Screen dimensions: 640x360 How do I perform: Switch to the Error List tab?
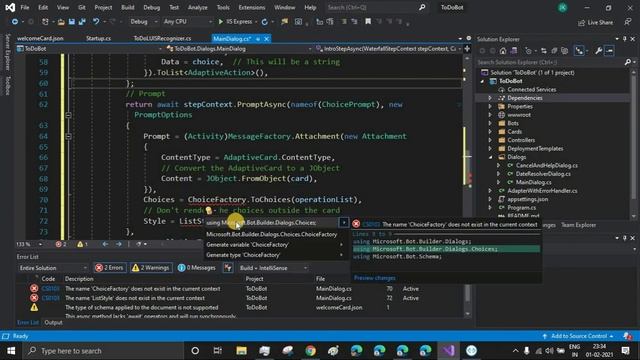(x=28, y=322)
